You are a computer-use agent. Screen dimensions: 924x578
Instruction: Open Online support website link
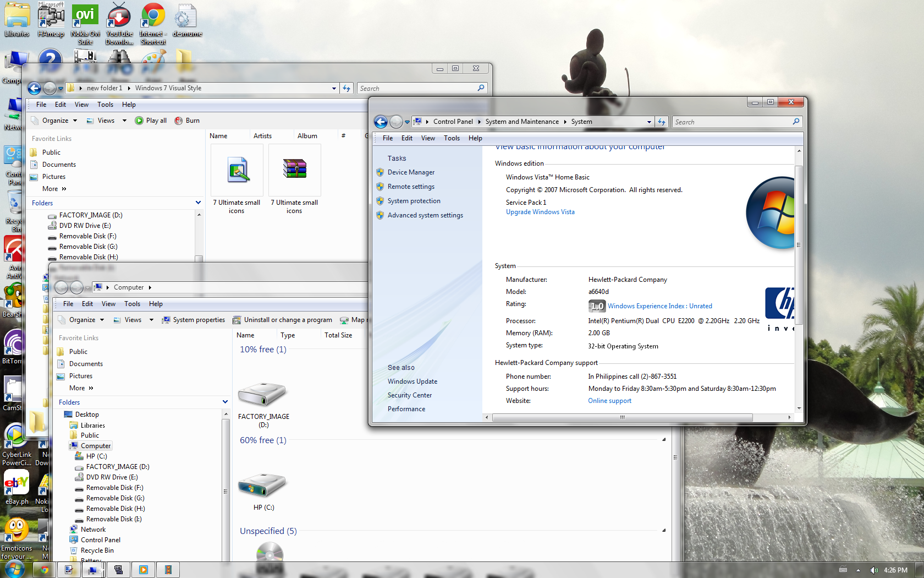point(609,401)
